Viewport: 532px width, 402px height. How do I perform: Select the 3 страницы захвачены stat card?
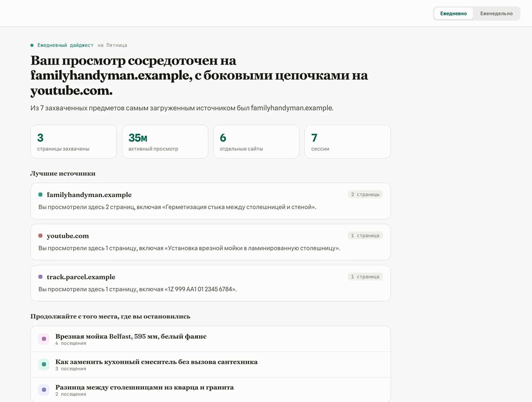click(74, 142)
